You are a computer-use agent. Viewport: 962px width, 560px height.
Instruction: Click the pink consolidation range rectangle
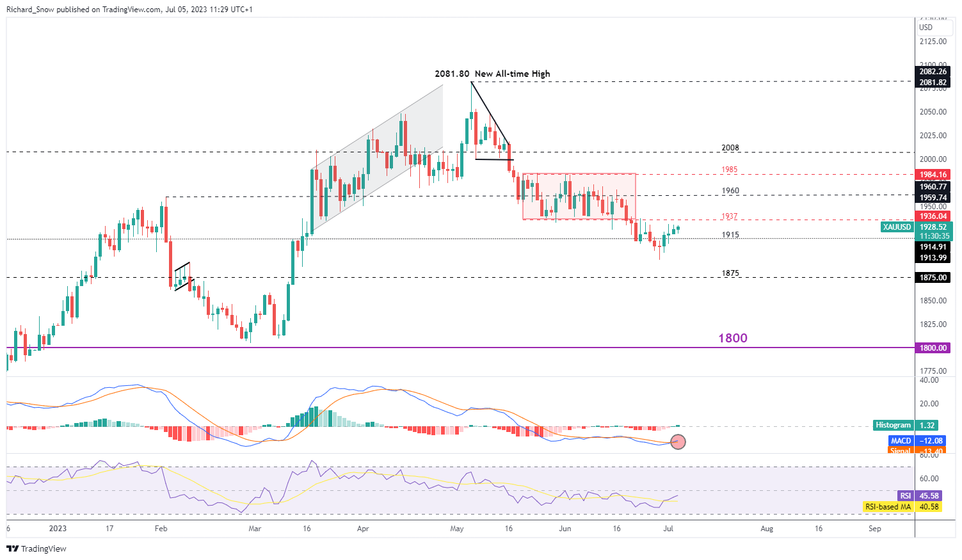(579, 196)
